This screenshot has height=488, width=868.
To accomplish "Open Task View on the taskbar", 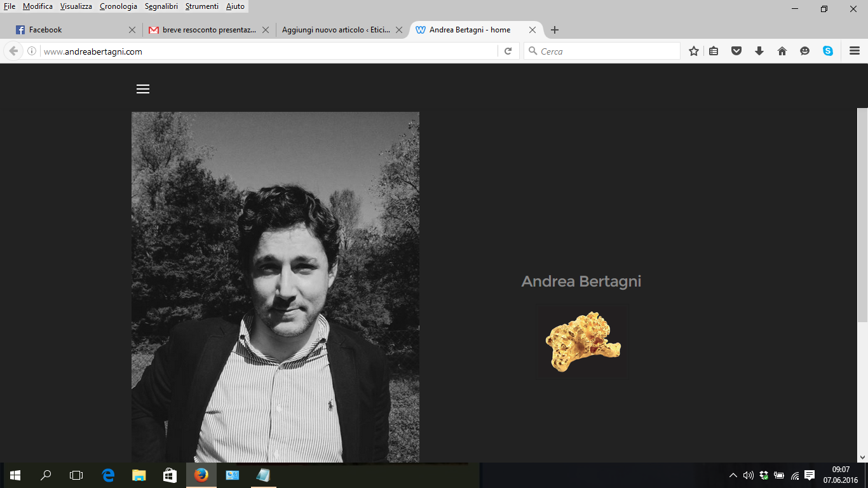I will coord(76,475).
